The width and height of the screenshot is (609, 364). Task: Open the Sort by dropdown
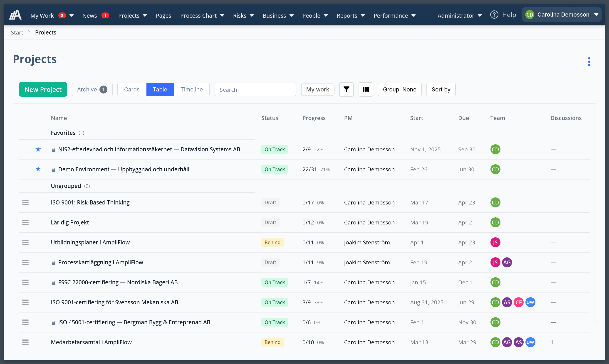click(x=441, y=89)
